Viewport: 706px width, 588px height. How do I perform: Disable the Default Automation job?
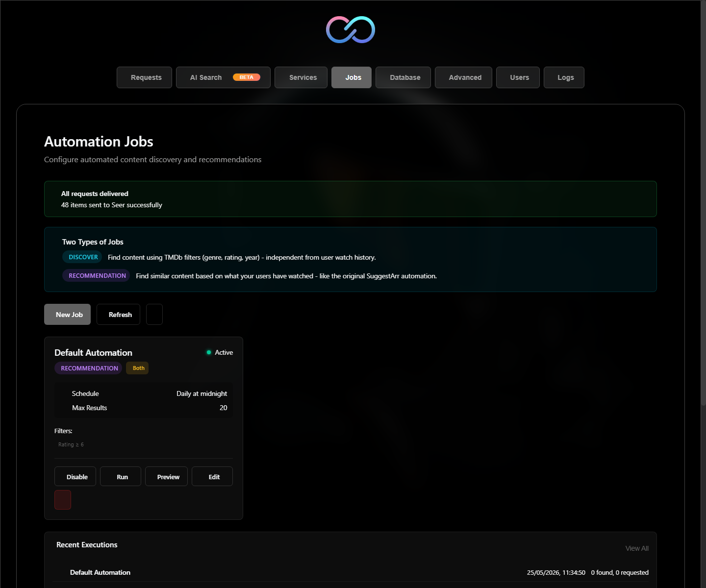(x=75, y=477)
